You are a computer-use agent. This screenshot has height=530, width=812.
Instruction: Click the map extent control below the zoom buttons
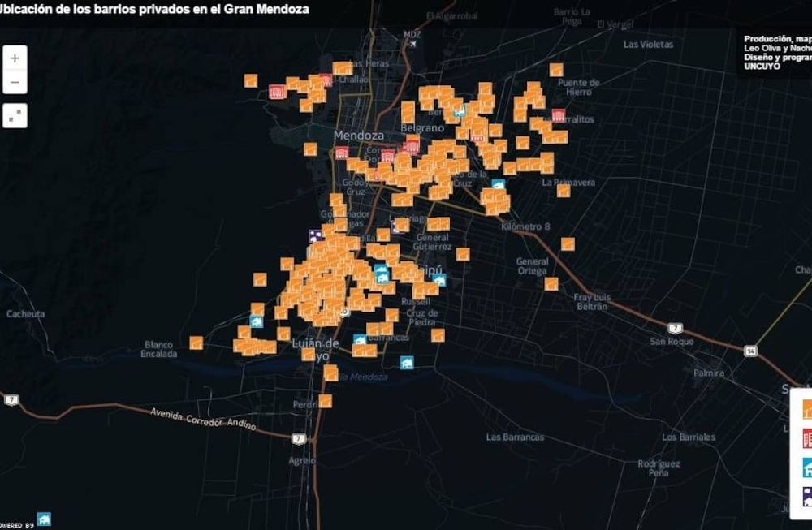[14, 116]
